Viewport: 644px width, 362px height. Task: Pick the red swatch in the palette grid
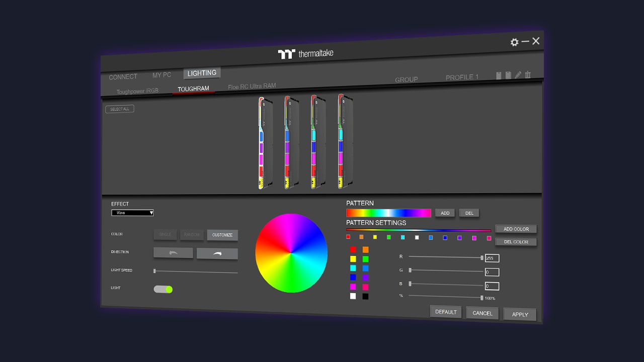point(353,249)
